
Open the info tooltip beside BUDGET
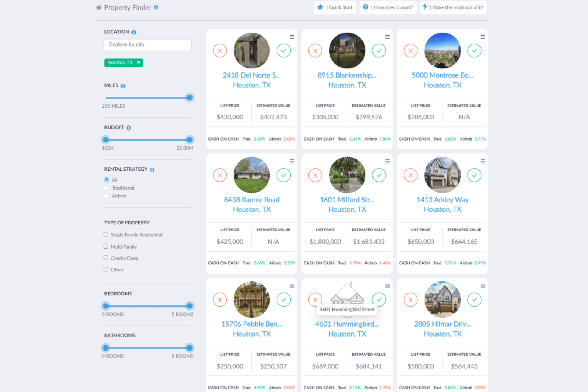[x=128, y=128]
